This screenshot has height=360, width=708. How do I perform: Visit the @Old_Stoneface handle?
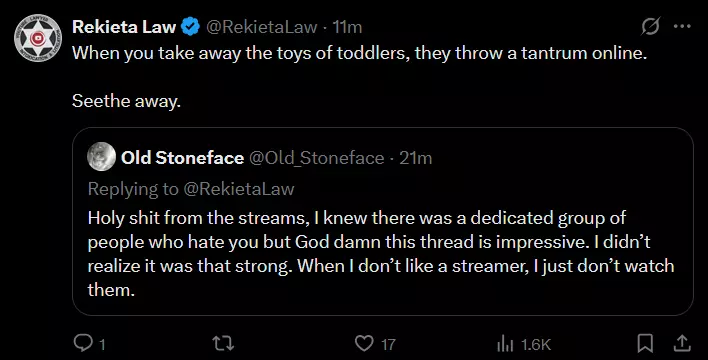[x=317, y=158]
